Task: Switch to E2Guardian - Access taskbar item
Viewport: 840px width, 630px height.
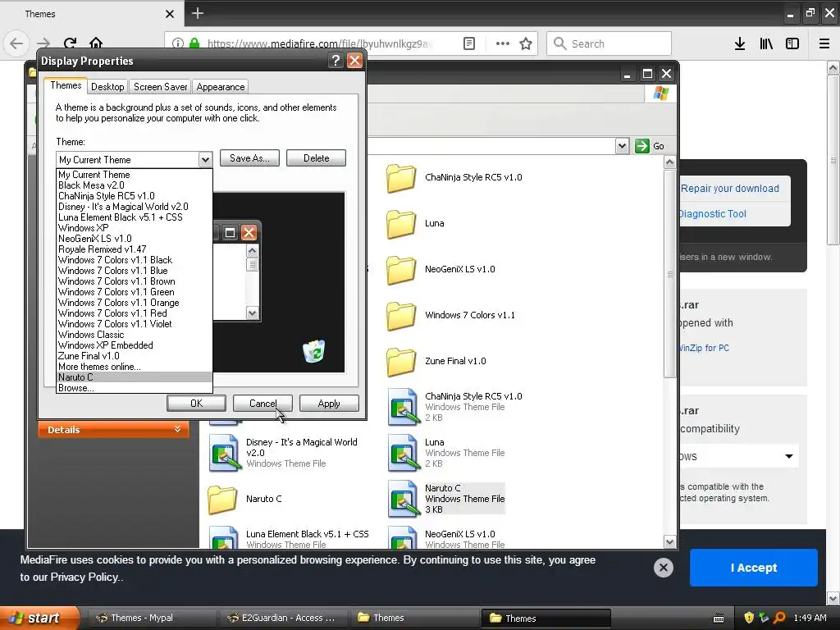Action: point(282,618)
